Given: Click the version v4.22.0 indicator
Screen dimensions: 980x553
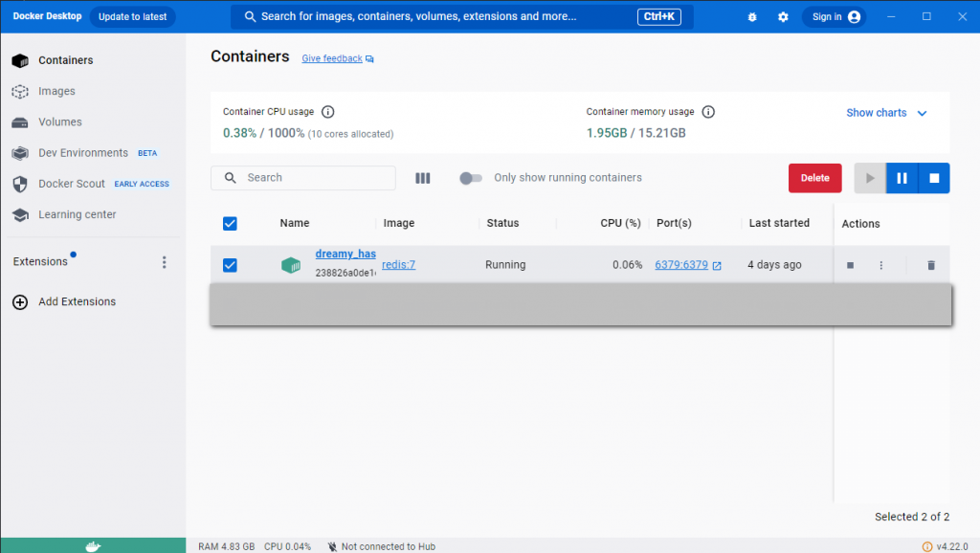Looking at the screenshot, I should [x=945, y=546].
